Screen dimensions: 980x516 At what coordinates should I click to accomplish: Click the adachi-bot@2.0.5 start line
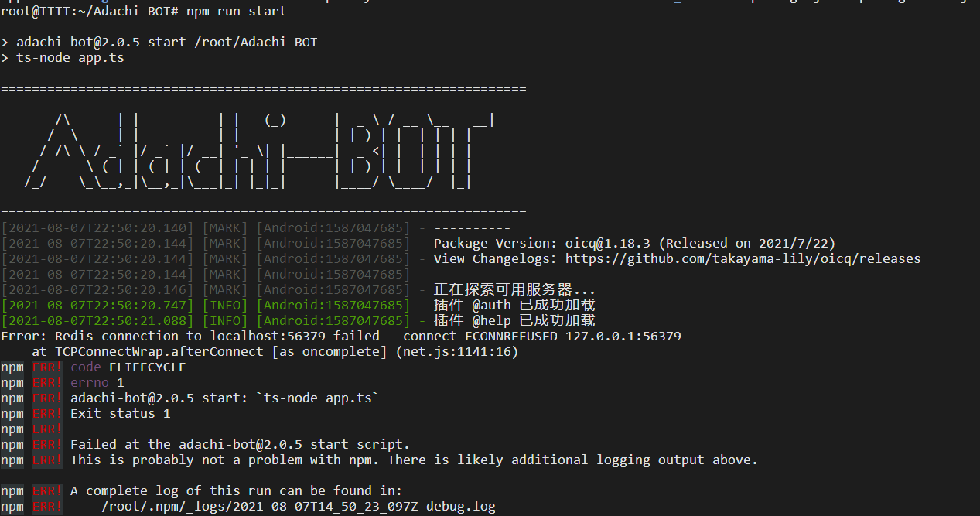point(155,42)
